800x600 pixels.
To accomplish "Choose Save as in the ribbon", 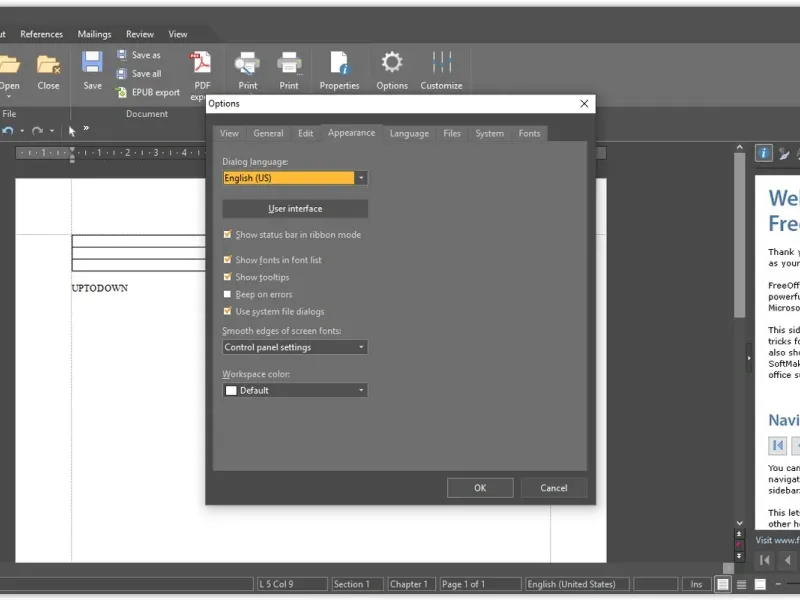I will (139, 55).
